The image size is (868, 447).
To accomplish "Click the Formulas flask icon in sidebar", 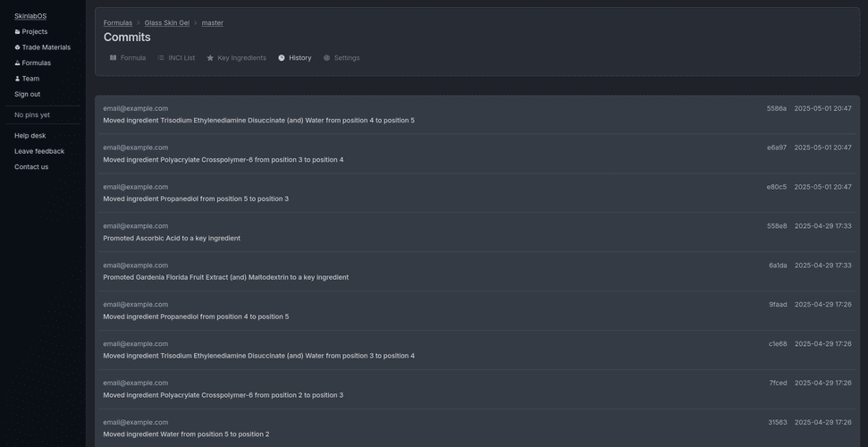I will pyautogui.click(x=17, y=63).
